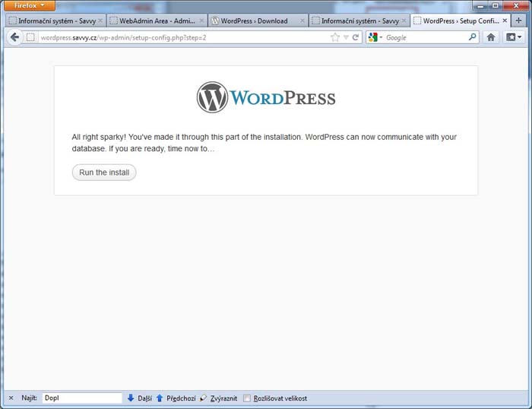
Task: Close the second Informační systém - Savvy tab
Action: [x=404, y=21]
